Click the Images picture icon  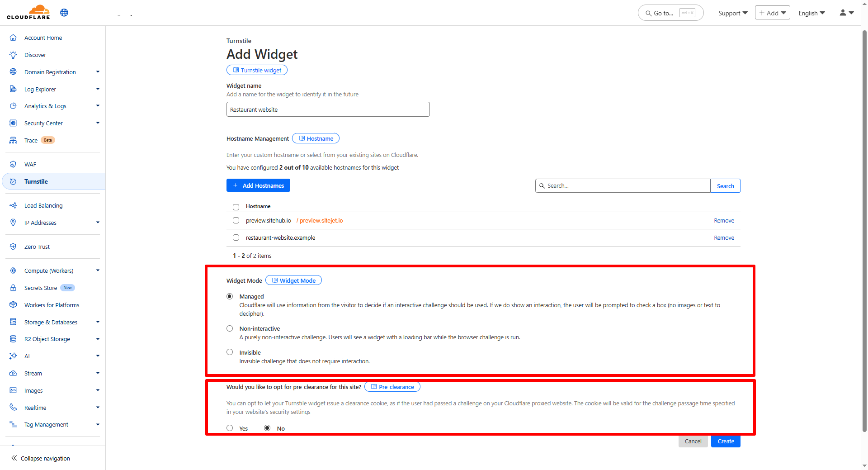click(13, 390)
